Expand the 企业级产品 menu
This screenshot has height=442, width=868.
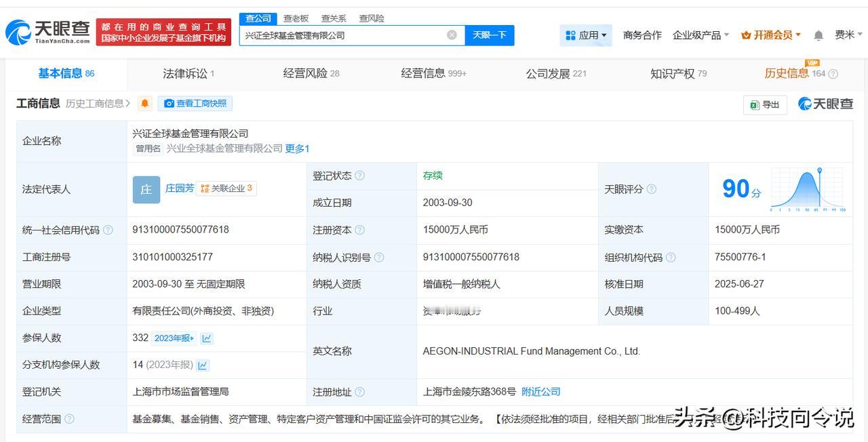(701, 35)
